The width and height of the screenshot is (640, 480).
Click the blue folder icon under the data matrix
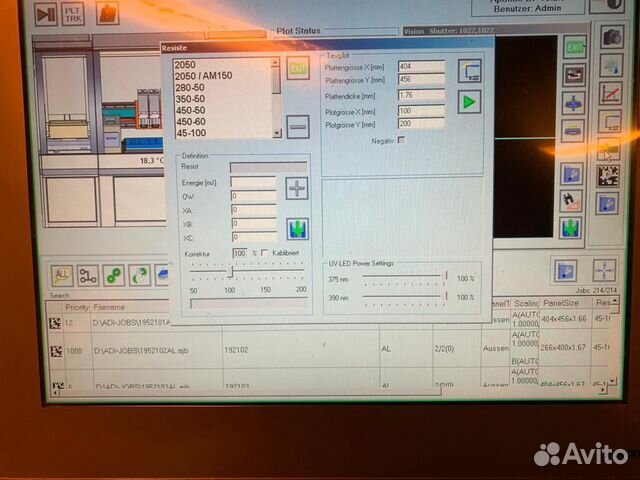(607, 204)
